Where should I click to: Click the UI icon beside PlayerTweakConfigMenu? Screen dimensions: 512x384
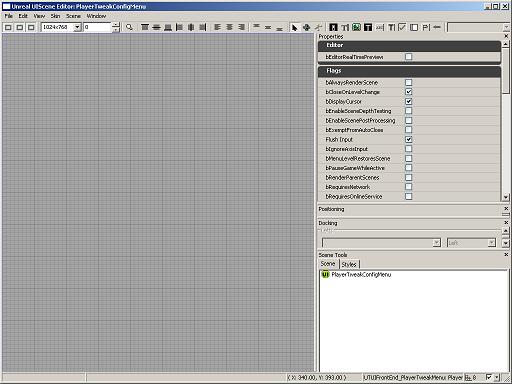325,274
